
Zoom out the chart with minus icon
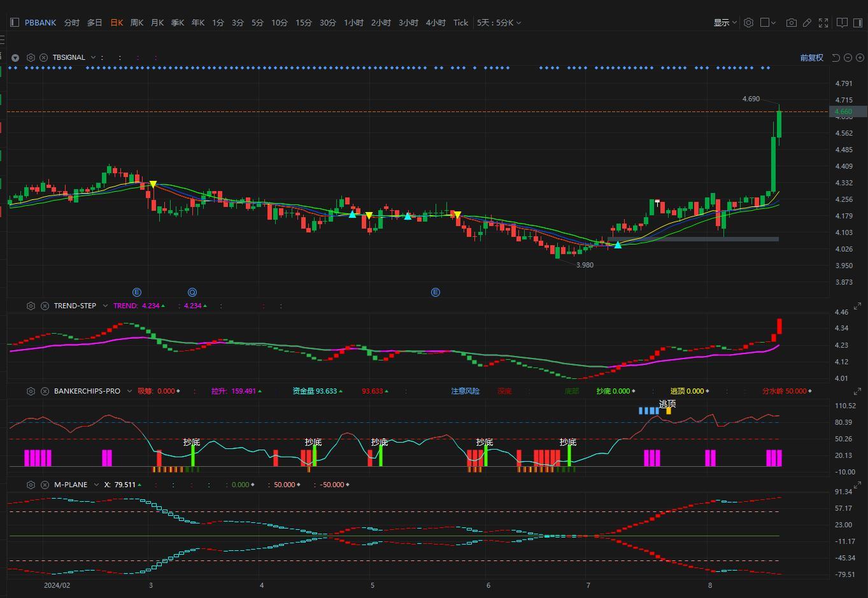point(848,57)
